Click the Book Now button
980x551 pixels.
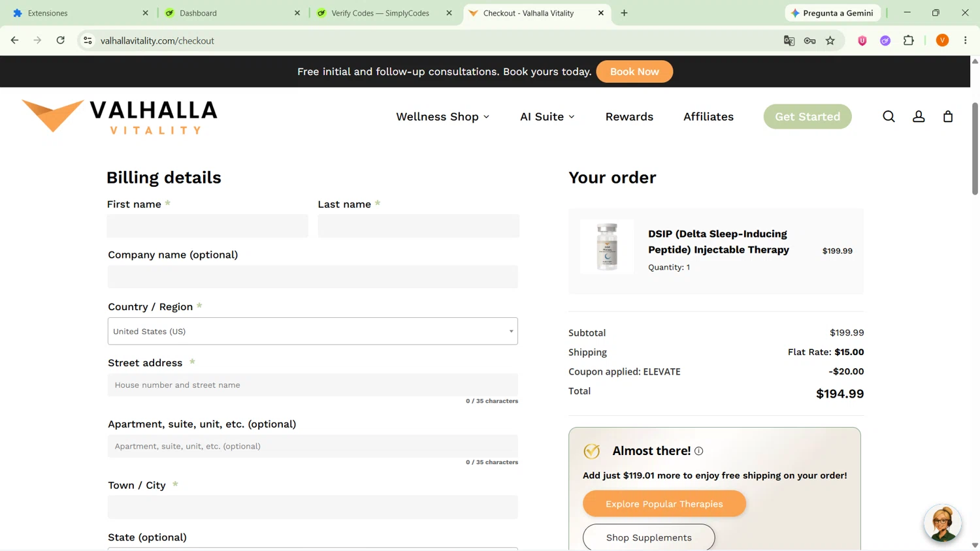click(x=634, y=72)
